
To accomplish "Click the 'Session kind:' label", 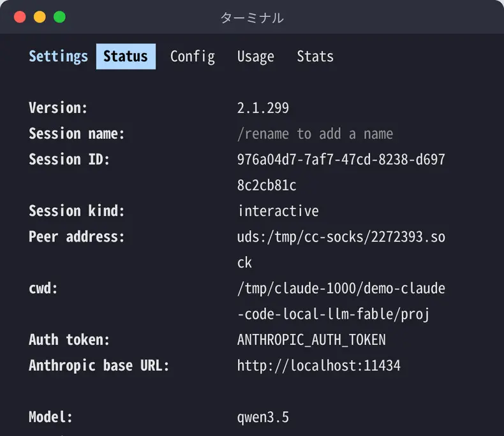I will pos(77,211).
